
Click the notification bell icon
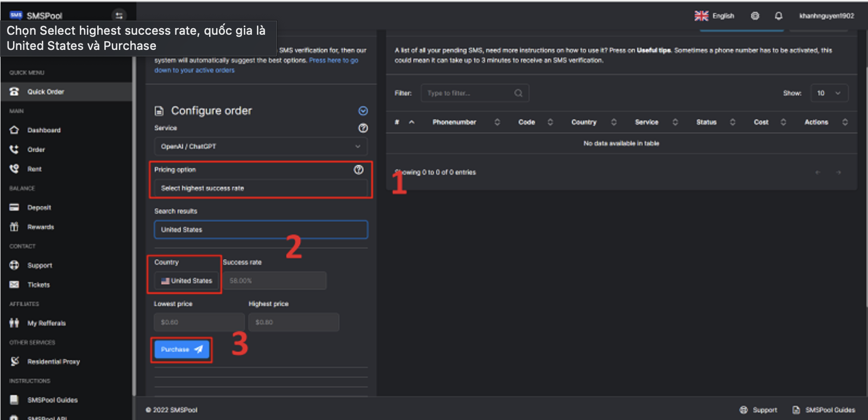778,16
